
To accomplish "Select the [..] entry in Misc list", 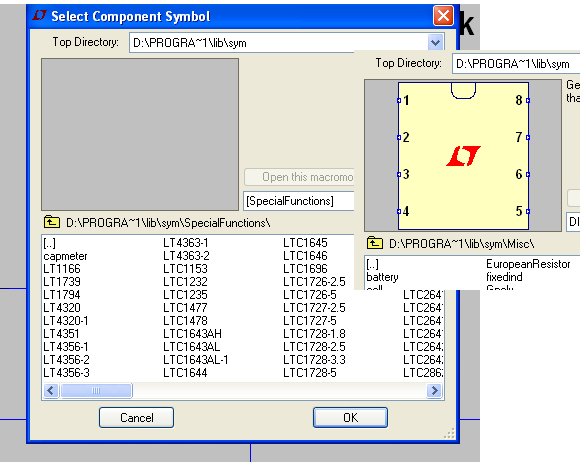I will point(372,264).
